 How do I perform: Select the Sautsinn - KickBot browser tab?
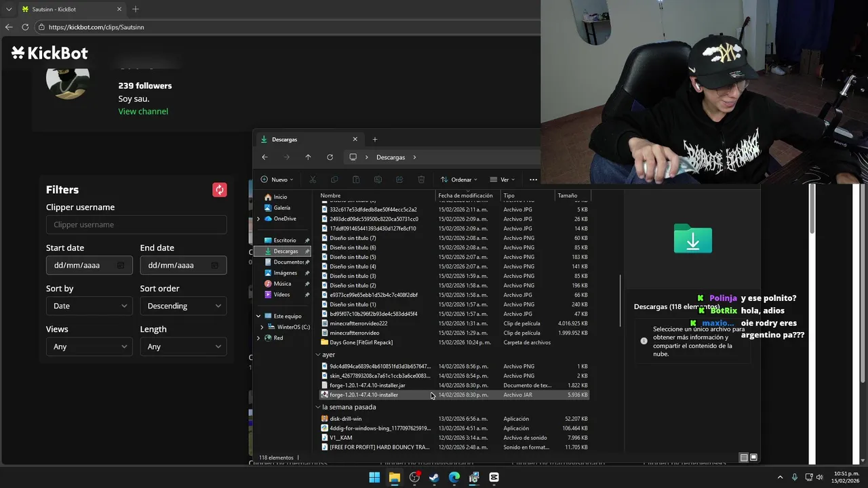tap(71, 9)
